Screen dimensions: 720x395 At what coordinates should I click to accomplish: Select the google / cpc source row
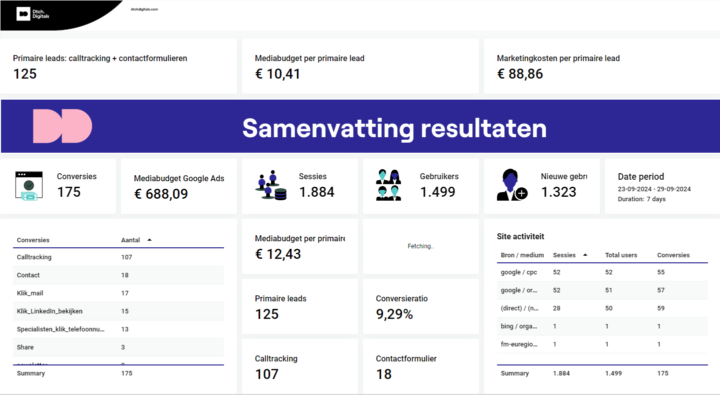click(602, 272)
